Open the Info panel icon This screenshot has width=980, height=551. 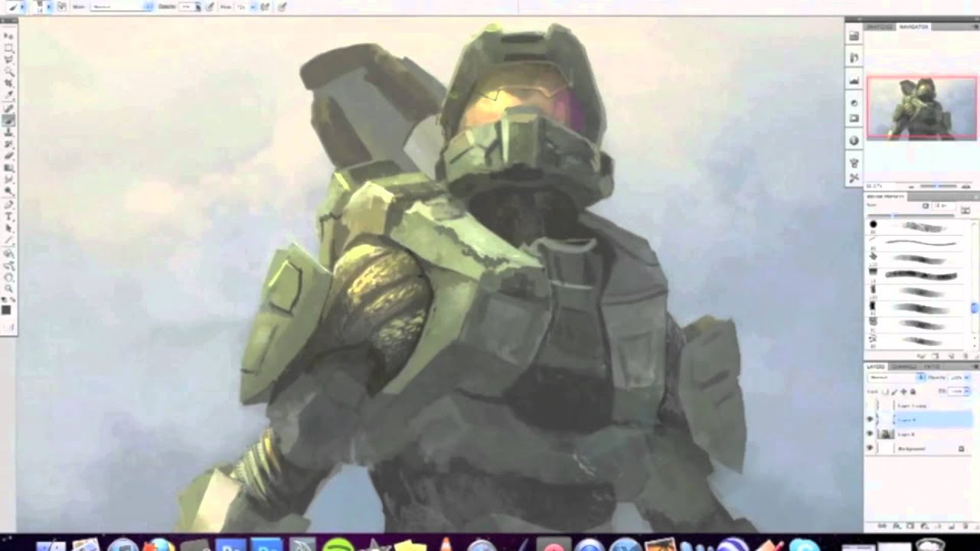click(x=854, y=140)
